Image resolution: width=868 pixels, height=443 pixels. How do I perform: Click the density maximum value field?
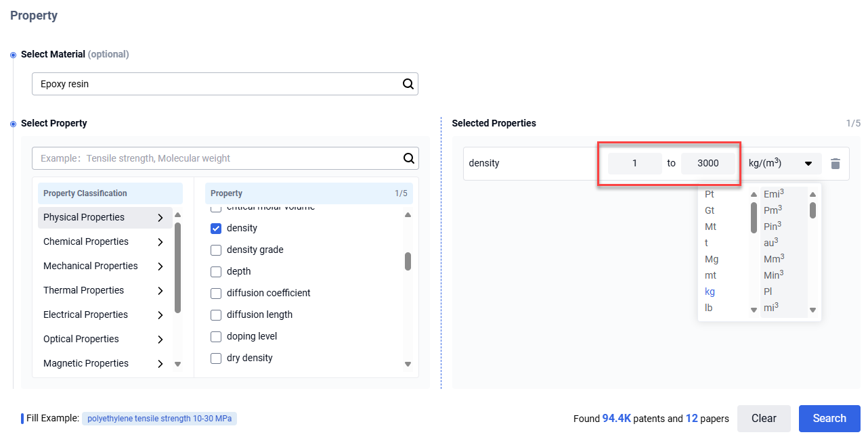pos(708,164)
